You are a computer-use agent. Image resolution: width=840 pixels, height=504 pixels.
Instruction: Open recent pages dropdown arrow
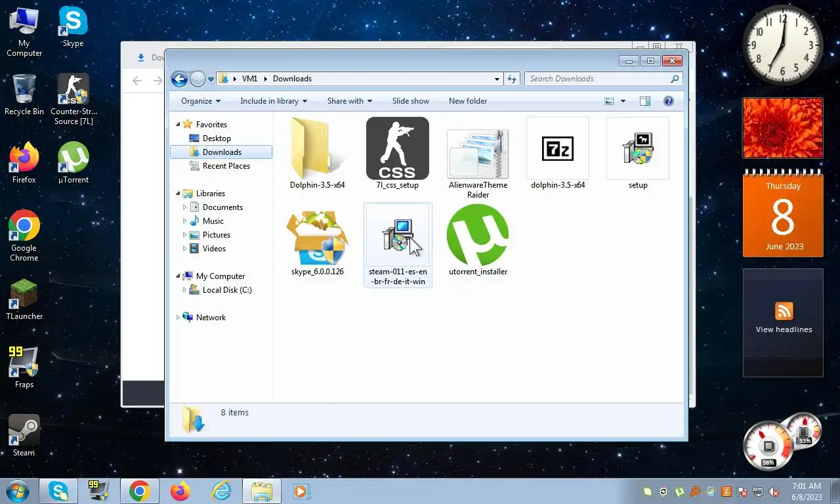211,79
